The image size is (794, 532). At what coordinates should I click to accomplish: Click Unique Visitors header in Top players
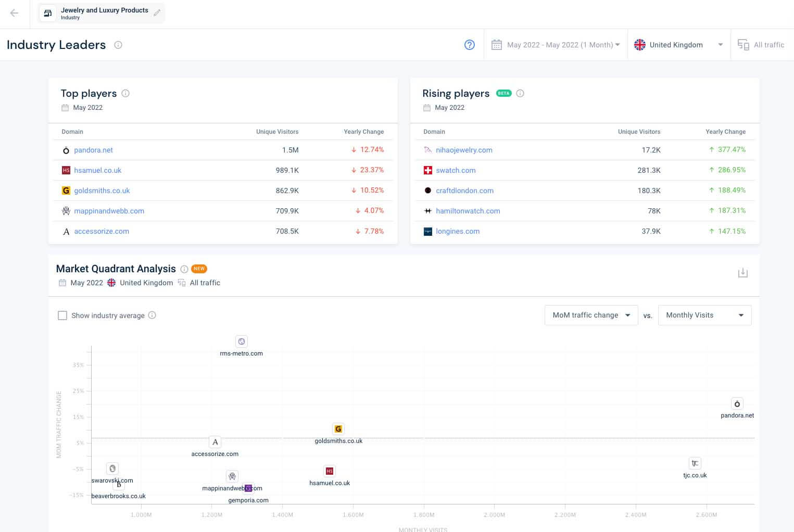(x=277, y=132)
